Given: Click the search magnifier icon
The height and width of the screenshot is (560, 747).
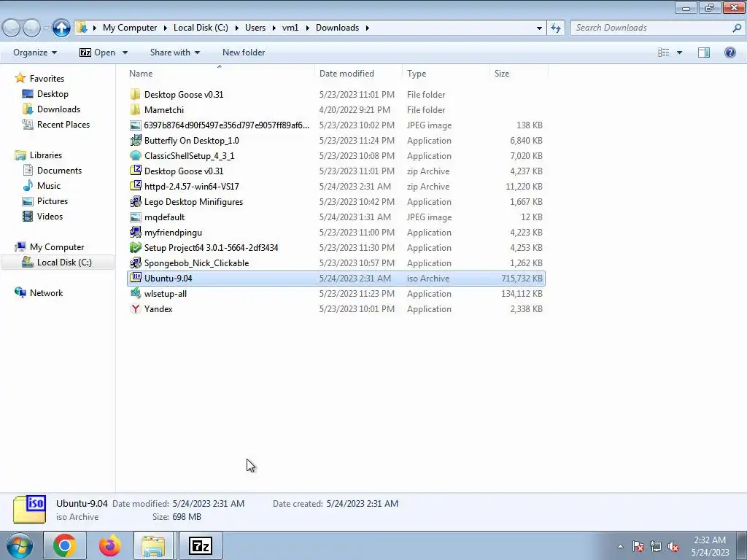Looking at the screenshot, I should coord(737,28).
